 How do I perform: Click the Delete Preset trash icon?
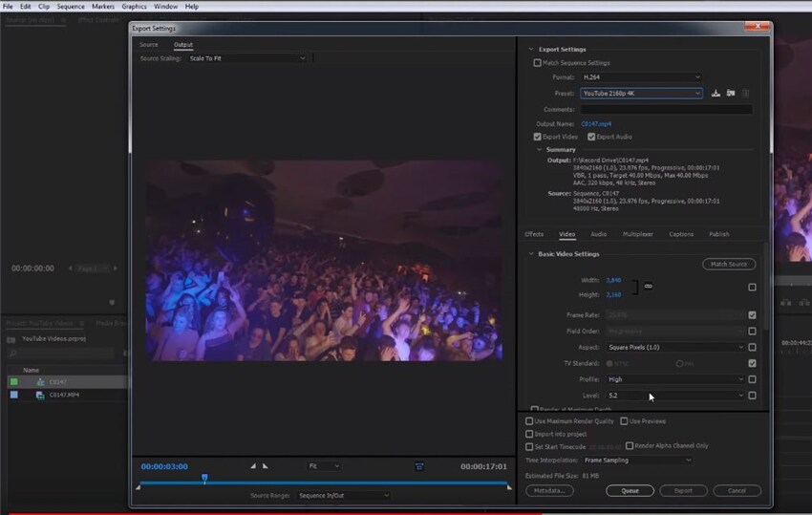[x=746, y=94]
